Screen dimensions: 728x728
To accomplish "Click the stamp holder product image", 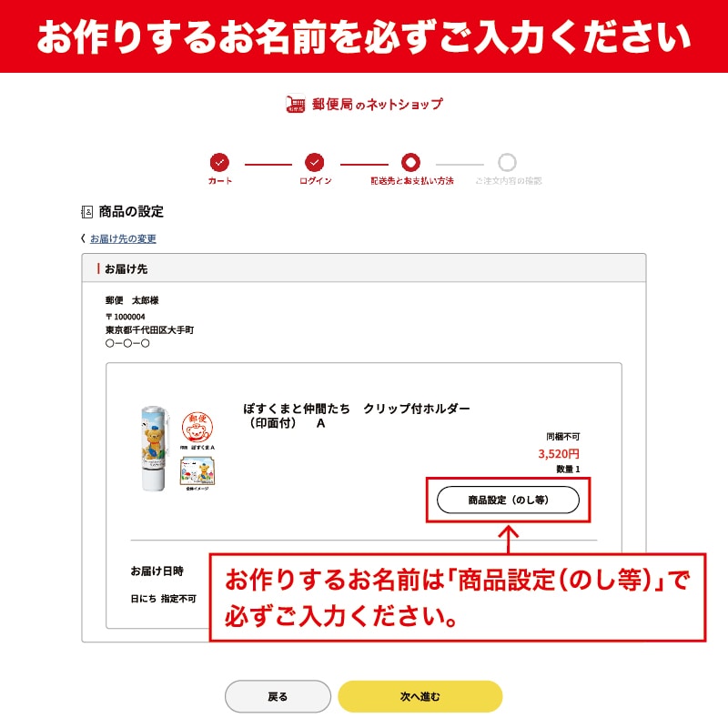I will (155, 449).
